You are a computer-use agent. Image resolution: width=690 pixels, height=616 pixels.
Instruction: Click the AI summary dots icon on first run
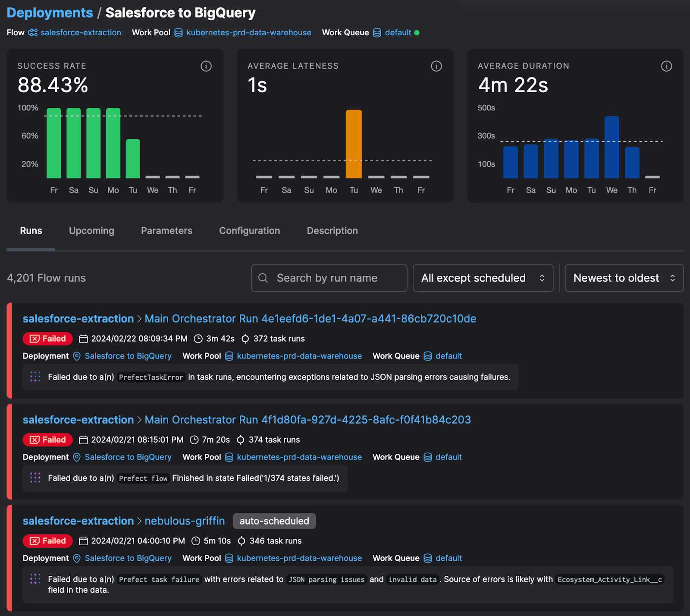tap(35, 377)
